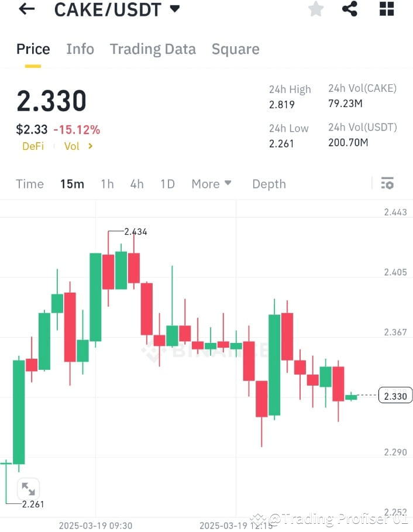Image resolution: width=413 pixels, height=532 pixels.
Task: View the Info tab
Action: (x=80, y=49)
